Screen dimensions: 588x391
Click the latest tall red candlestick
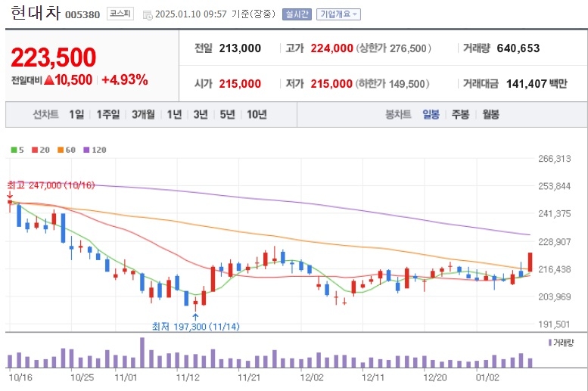[530, 262]
